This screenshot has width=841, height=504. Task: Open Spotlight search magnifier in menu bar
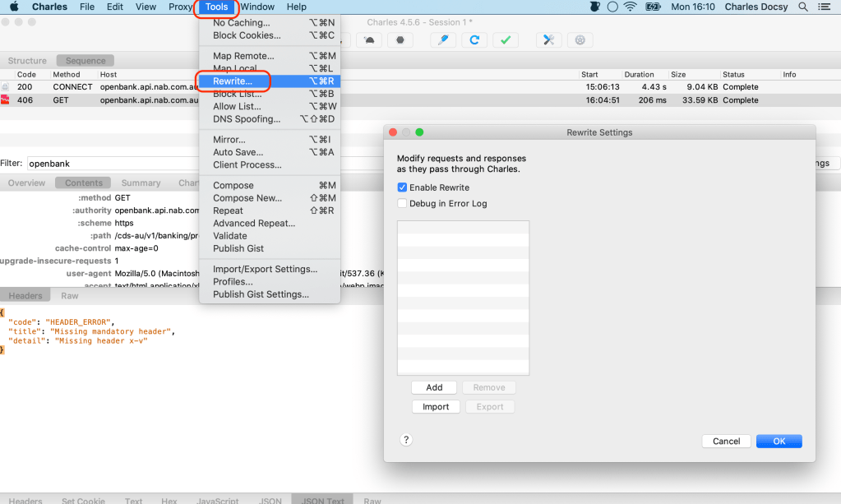803,7
